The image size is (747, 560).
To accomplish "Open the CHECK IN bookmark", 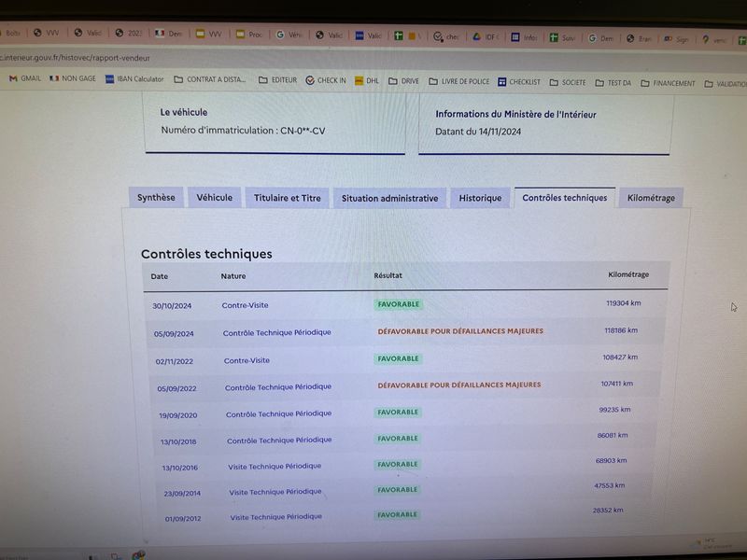I will tap(326, 80).
